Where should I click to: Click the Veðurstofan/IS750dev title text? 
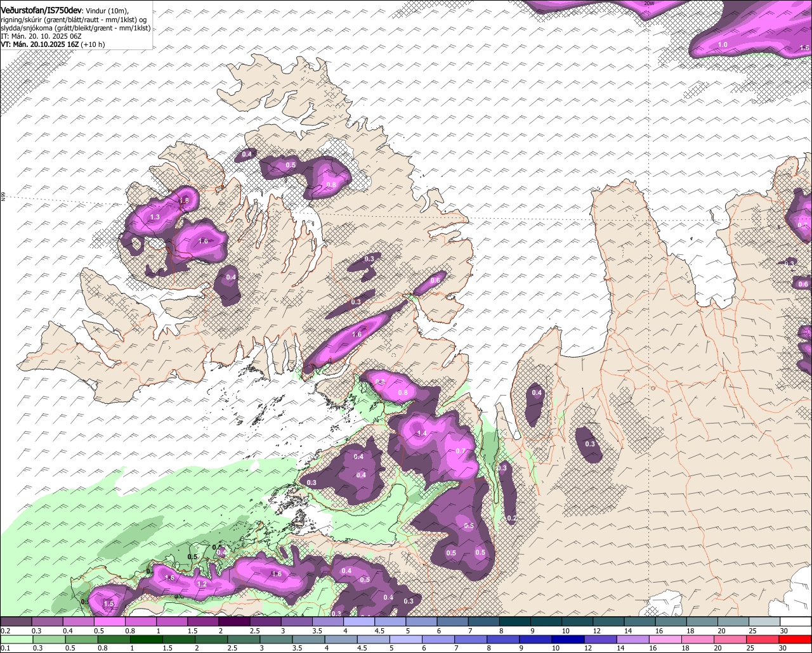41,11
